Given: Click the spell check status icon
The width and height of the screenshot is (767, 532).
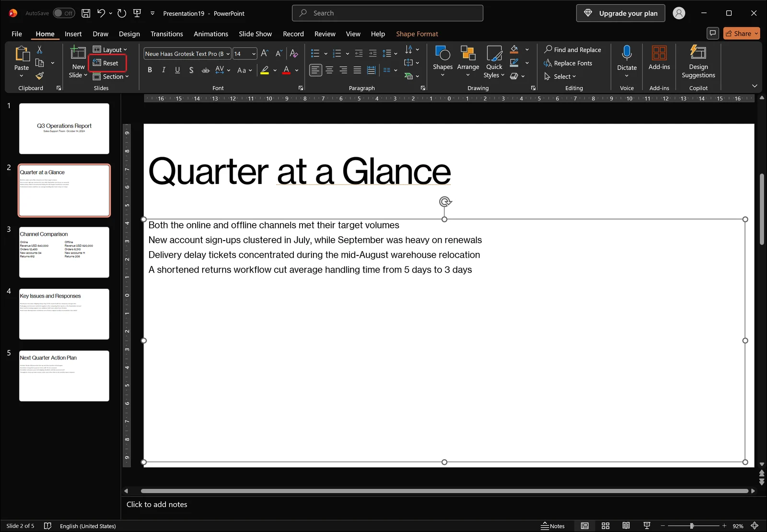Looking at the screenshot, I should [x=47, y=526].
